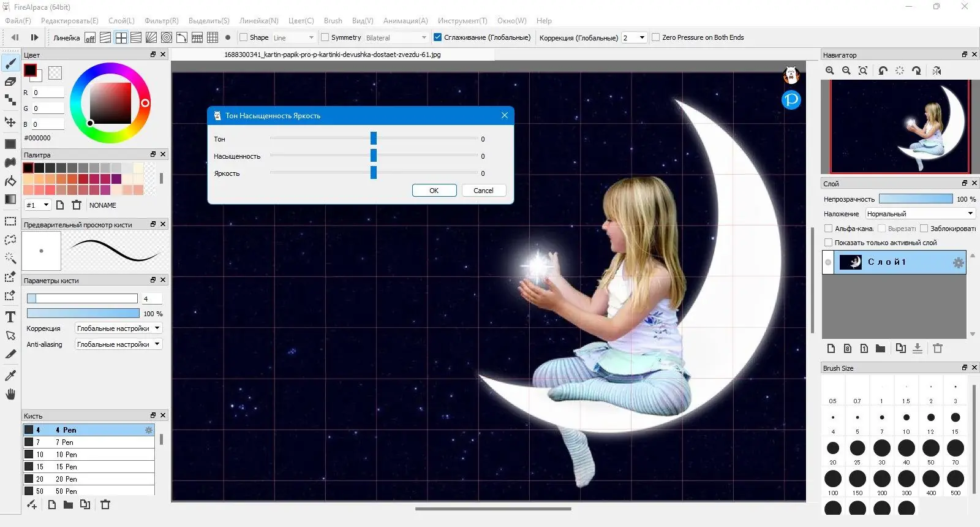Delete the selected brush in Кисть panel

tap(105, 504)
